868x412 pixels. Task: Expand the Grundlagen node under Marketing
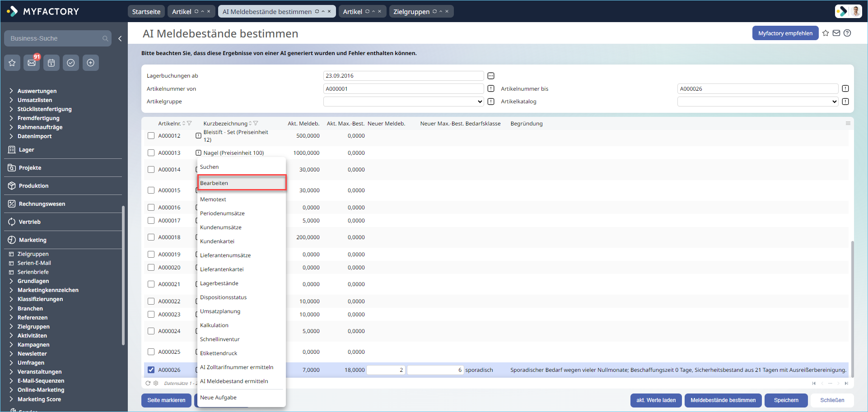pyautogui.click(x=11, y=281)
